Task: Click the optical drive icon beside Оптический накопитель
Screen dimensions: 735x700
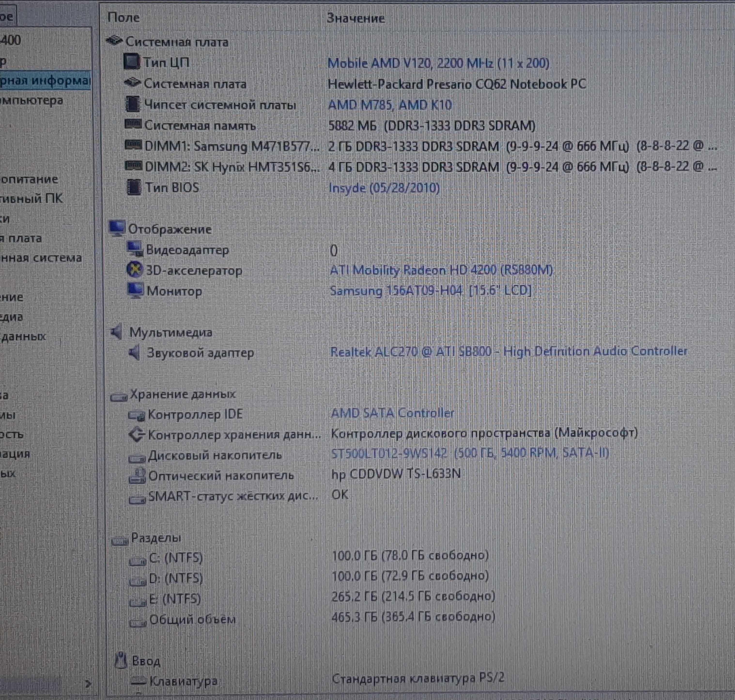Action: point(137,476)
